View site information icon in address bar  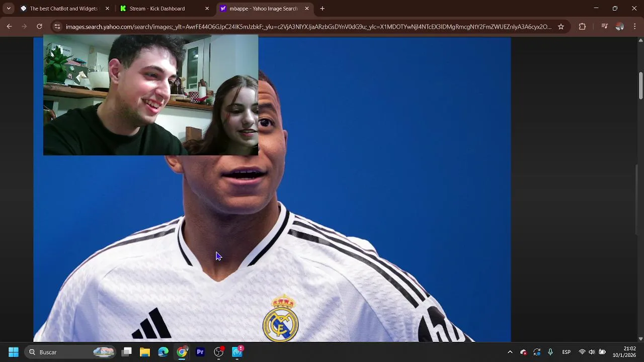[x=57, y=27]
